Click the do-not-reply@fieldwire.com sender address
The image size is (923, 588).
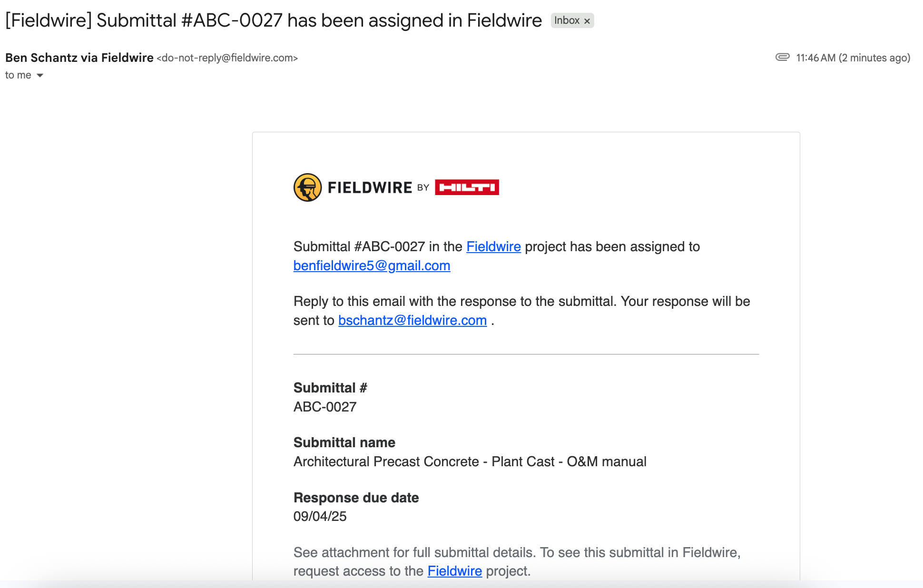click(x=227, y=58)
